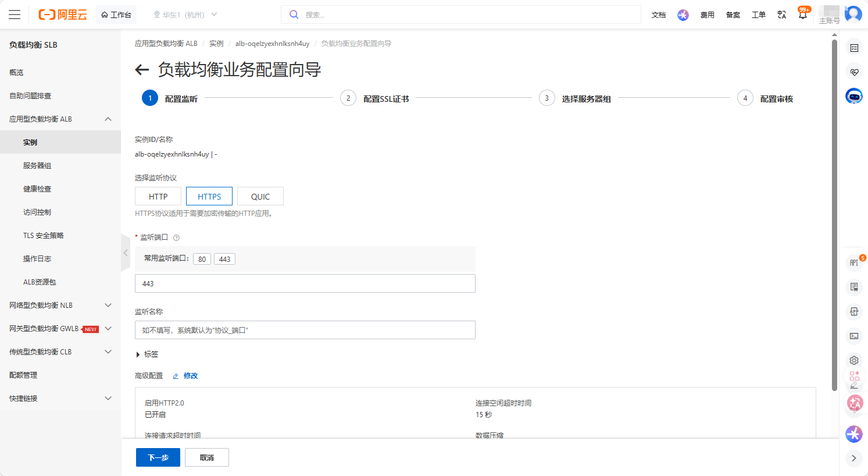The height and width of the screenshot is (476, 868).
Task: Open the 文档 documentation menu
Action: (659, 15)
